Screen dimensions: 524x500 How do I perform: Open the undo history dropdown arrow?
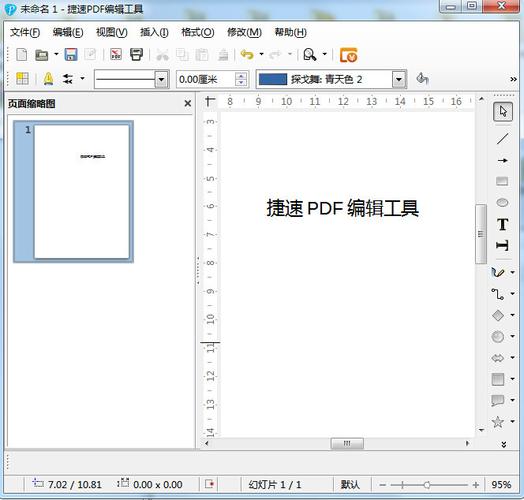click(261, 54)
